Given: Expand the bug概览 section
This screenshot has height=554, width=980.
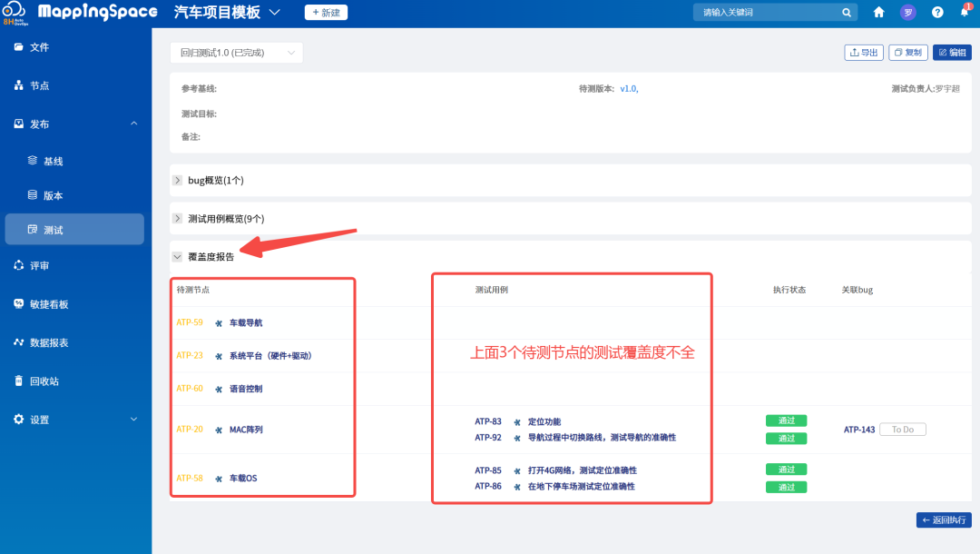Looking at the screenshot, I should pyautogui.click(x=178, y=181).
